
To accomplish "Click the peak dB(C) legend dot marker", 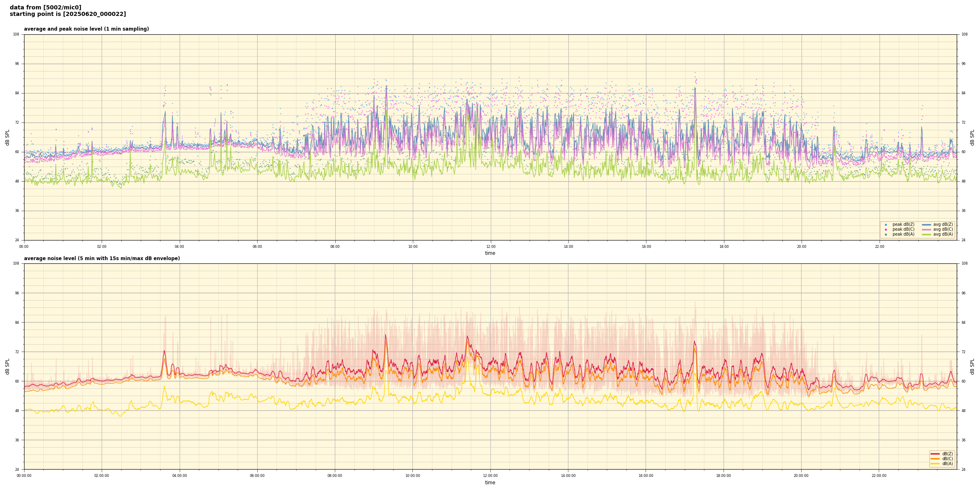I will point(886,229).
